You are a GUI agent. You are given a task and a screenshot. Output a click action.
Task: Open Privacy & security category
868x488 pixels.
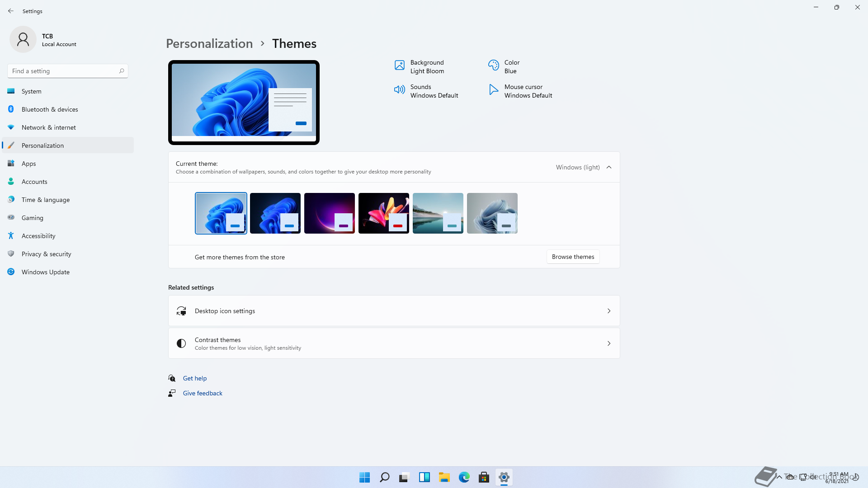[68, 254]
